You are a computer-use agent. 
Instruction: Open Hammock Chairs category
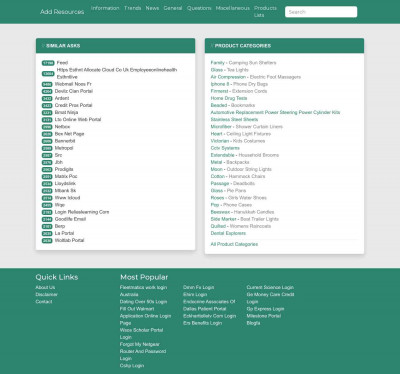247,176
